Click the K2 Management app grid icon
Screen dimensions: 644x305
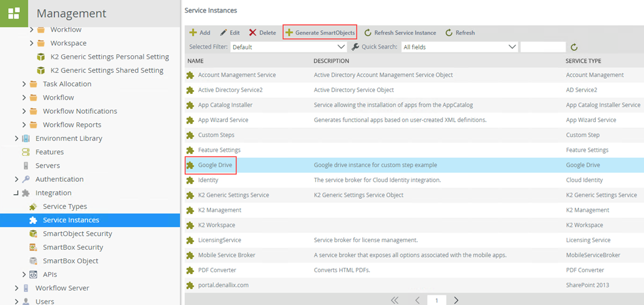tap(13, 13)
